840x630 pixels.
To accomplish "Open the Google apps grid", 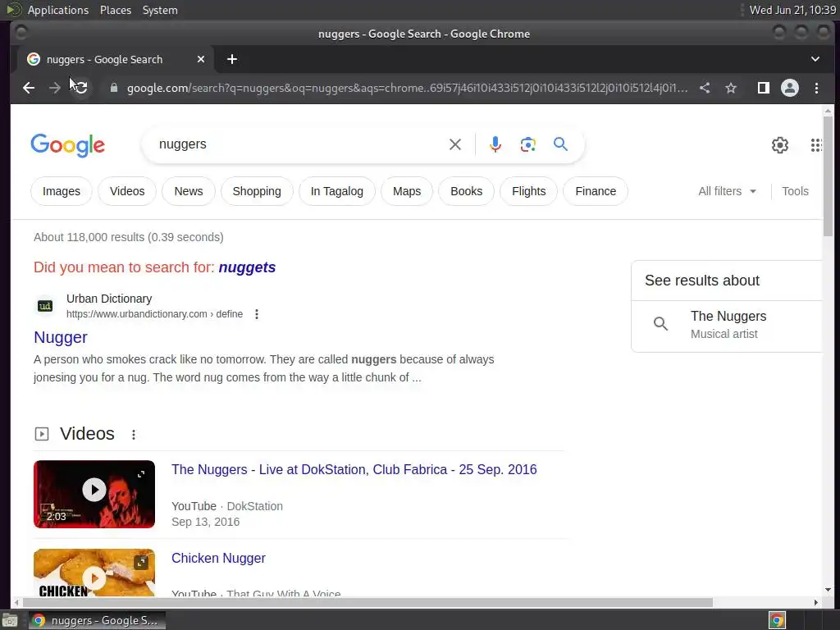I will pos(816,144).
